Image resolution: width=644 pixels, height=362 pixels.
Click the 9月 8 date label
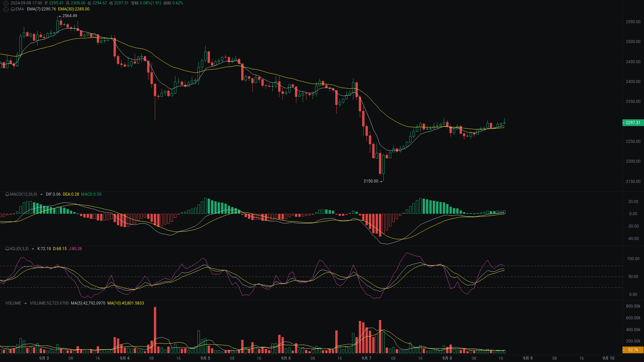[x=447, y=358]
